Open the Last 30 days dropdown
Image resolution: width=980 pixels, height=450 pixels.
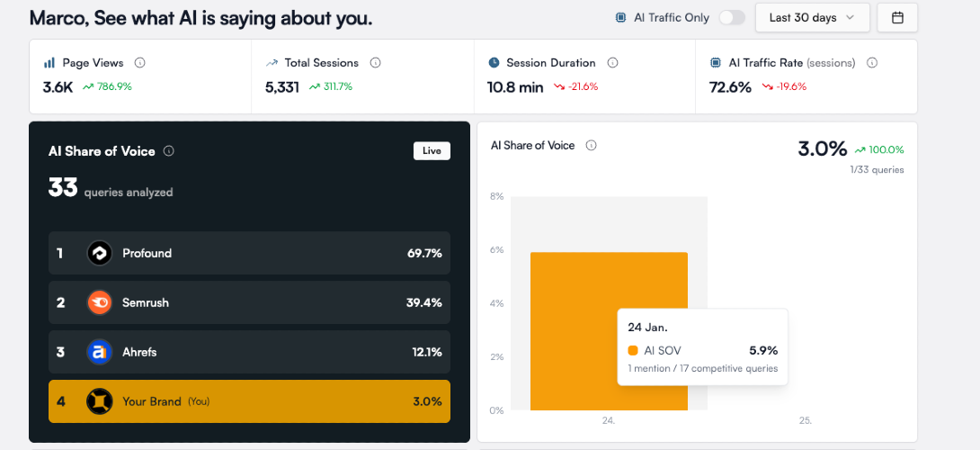(x=812, y=18)
